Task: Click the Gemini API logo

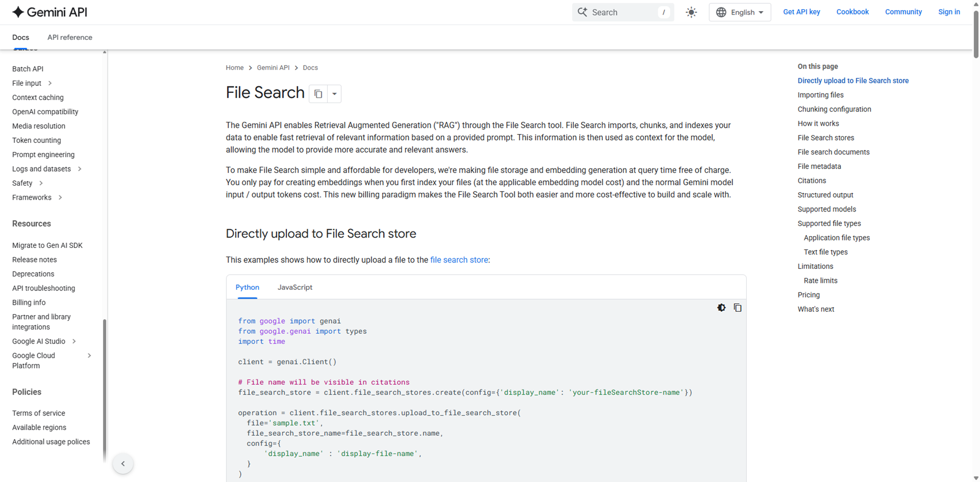Action: pos(49,12)
